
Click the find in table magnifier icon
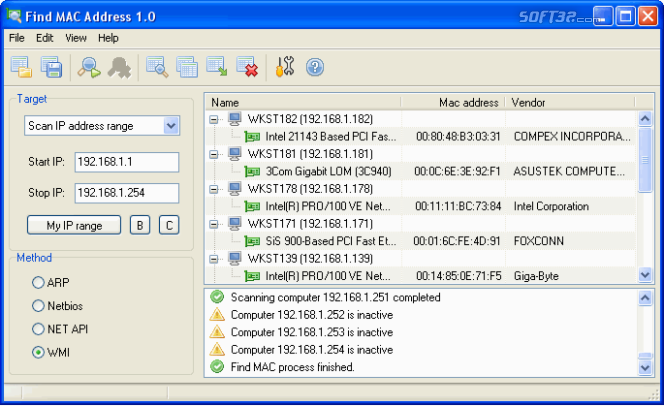tap(157, 67)
